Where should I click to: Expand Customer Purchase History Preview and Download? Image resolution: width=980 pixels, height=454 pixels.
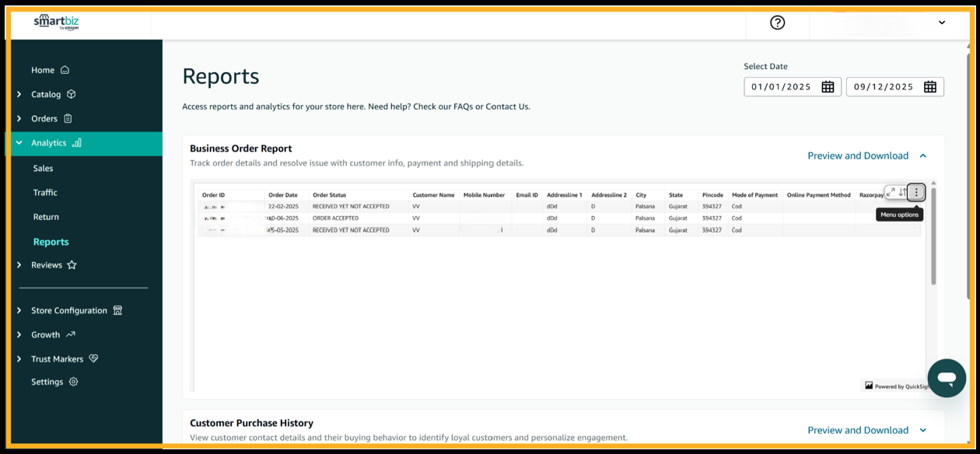tap(867, 430)
